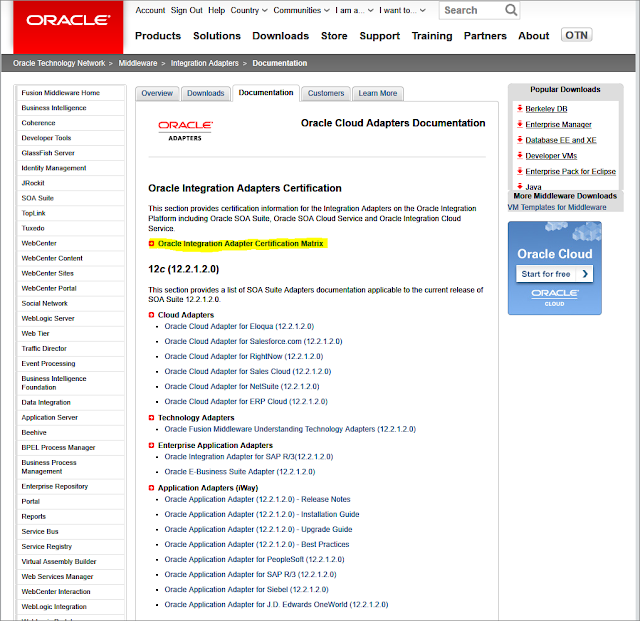Open the About menu
This screenshot has height=621, width=640.
(533, 36)
